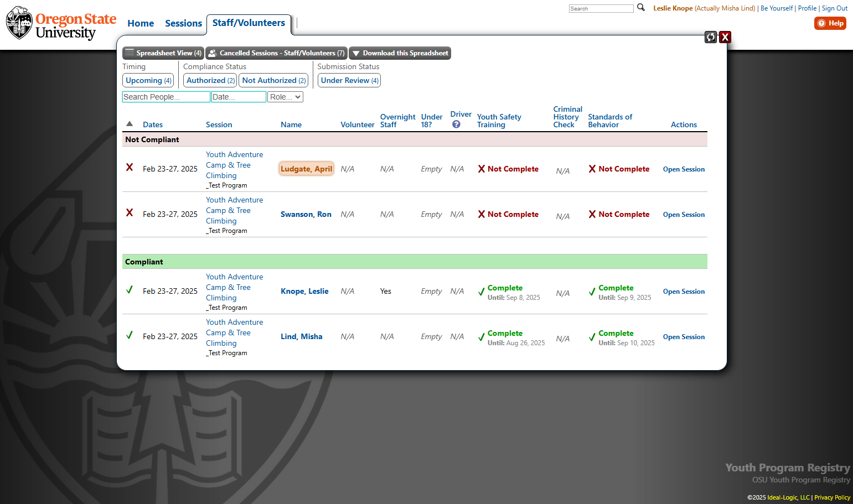Click the refresh icon on the popup
Image resolution: width=853 pixels, height=504 pixels.
tap(711, 37)
